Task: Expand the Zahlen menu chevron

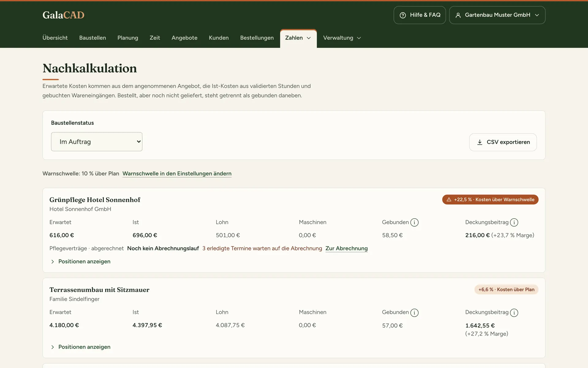Action: (x=309, y=38)
